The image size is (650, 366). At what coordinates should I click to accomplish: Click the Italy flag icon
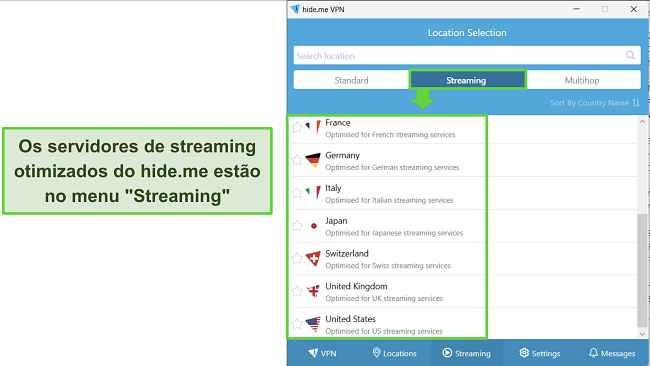click(x=313, y=192)
